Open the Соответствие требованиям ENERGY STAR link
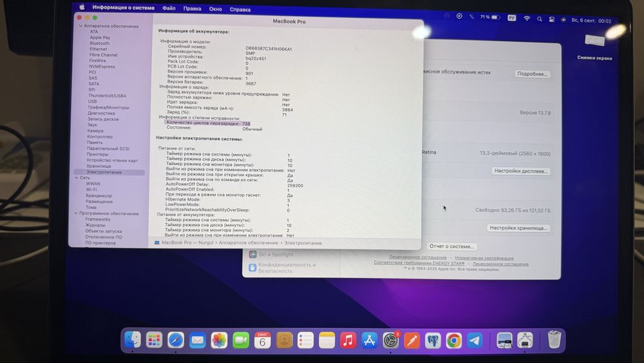The width and height of the screenshot is (644, 363). [x=419, y=263]
